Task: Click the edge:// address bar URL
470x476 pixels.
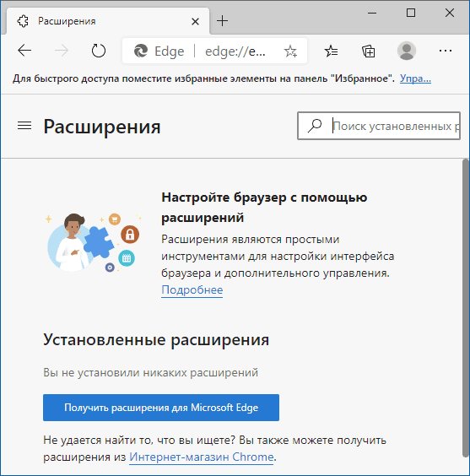Action: click(235, 51)
